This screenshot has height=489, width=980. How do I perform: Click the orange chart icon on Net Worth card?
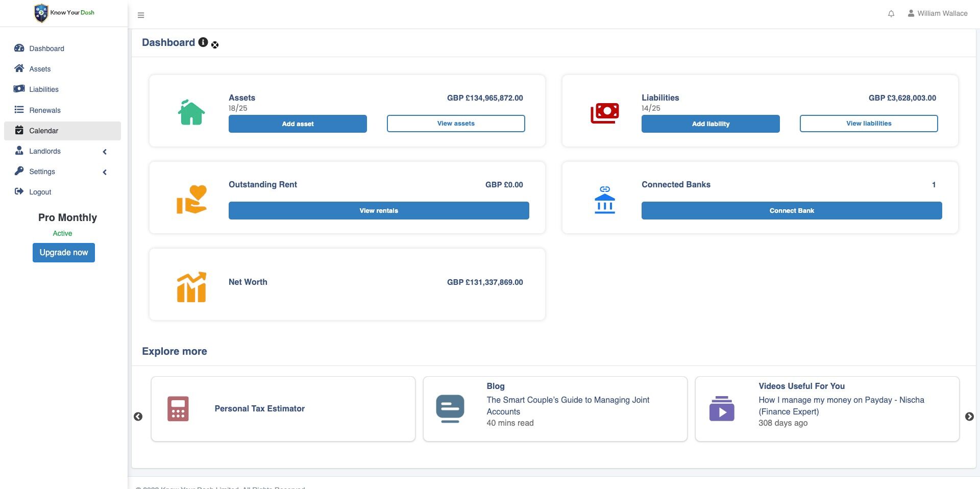191,287
